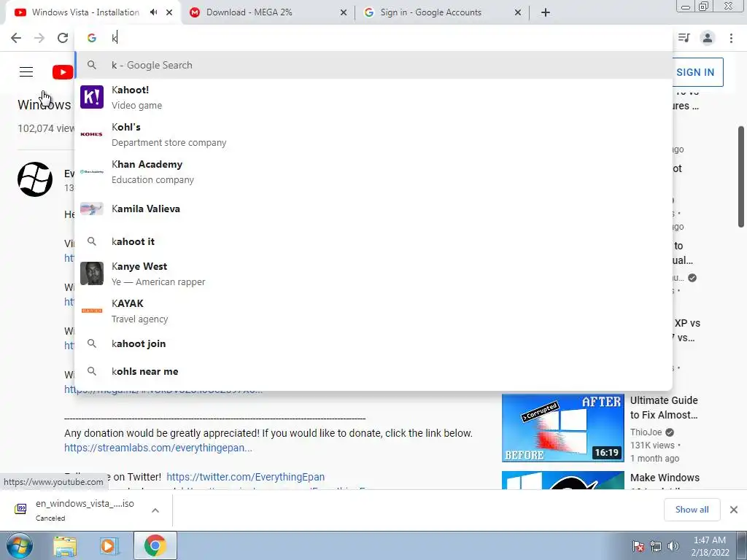
Task: Click Show all downloads
Action: pos(692,510)
